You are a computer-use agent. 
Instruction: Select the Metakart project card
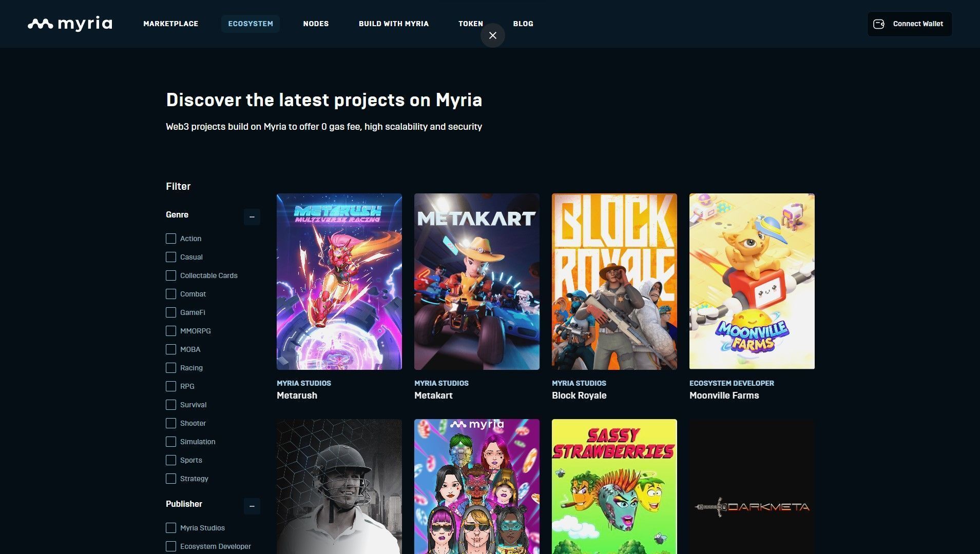point(476,281)
